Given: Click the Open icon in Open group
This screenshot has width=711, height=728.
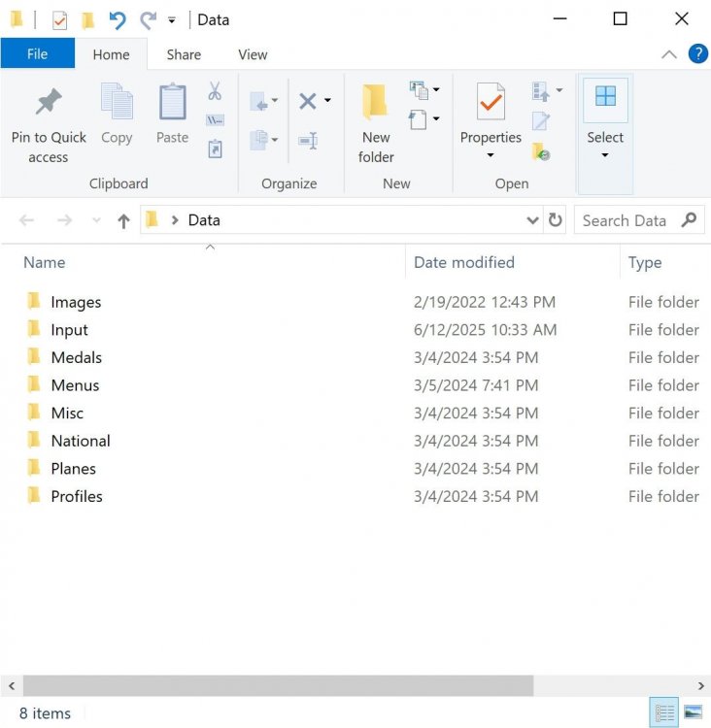Looking at the screenshot, I should tap(540, 91).
